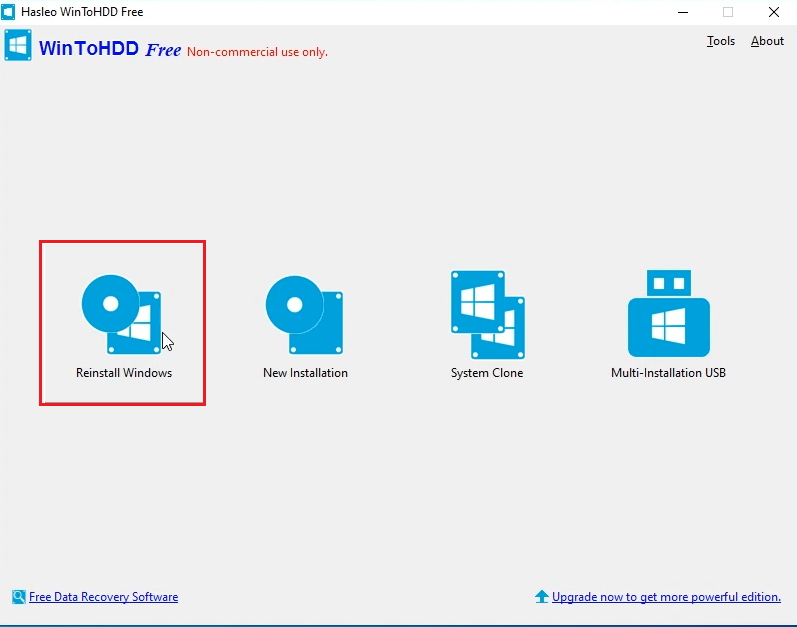Screen dimensions: 797x627
Task: Follow the Free Data Recovery Software link
Action: click(104, 597)
